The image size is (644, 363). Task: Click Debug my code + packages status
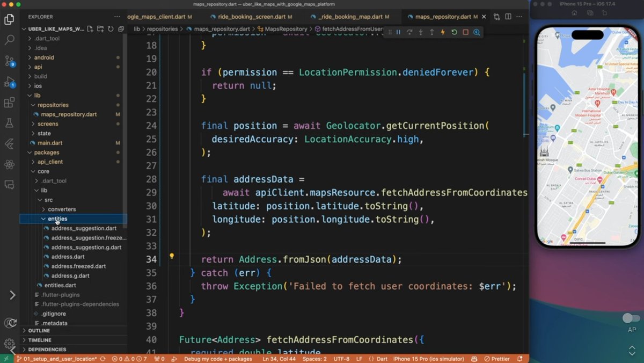(x=218, y=359)
